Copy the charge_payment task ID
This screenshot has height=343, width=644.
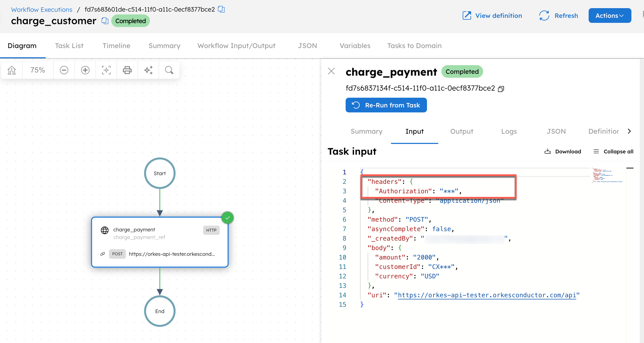(501, 89)
